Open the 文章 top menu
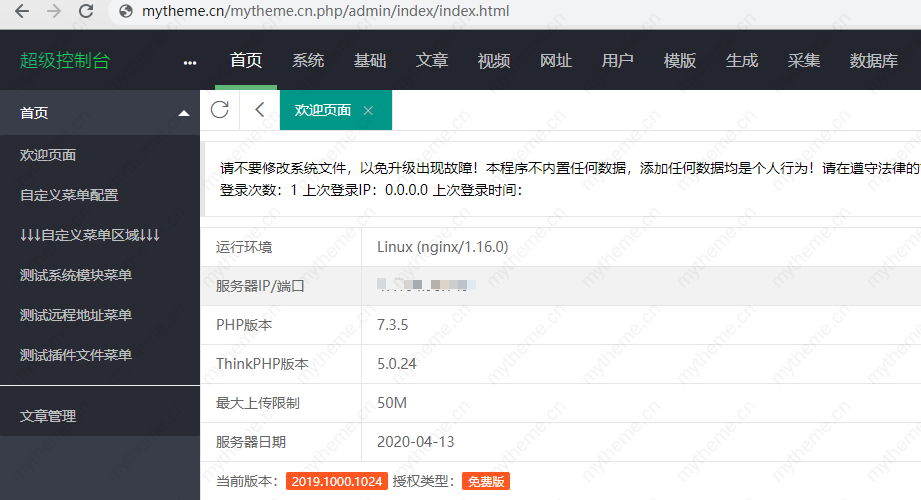This screenshot has height=500, width=921. 432,60
